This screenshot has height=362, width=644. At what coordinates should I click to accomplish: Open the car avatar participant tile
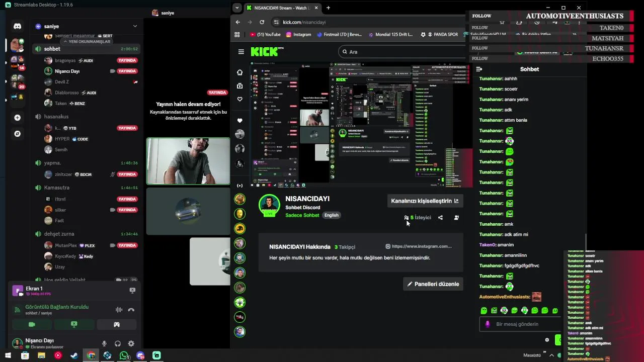click(x=188, y=211)
